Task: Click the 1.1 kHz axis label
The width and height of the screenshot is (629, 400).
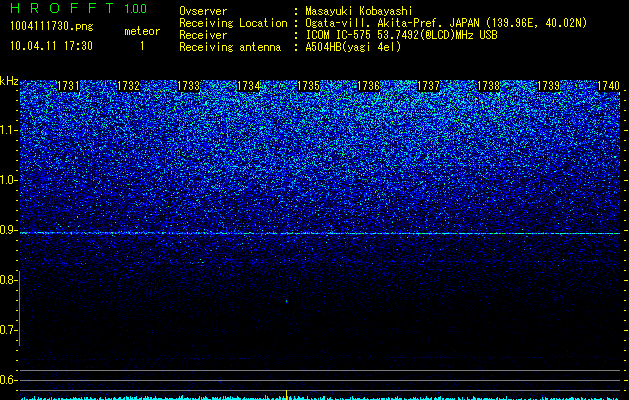Action: coord(8,130)
